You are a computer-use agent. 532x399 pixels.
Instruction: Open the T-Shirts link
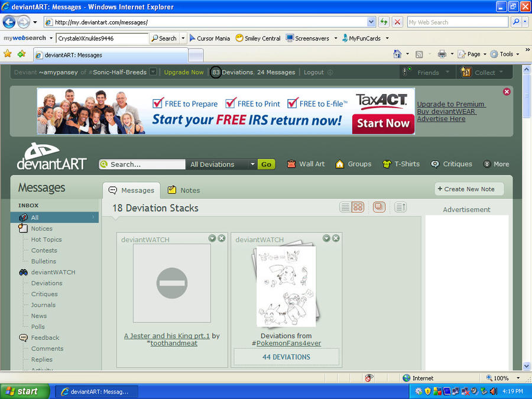point(401,164)
